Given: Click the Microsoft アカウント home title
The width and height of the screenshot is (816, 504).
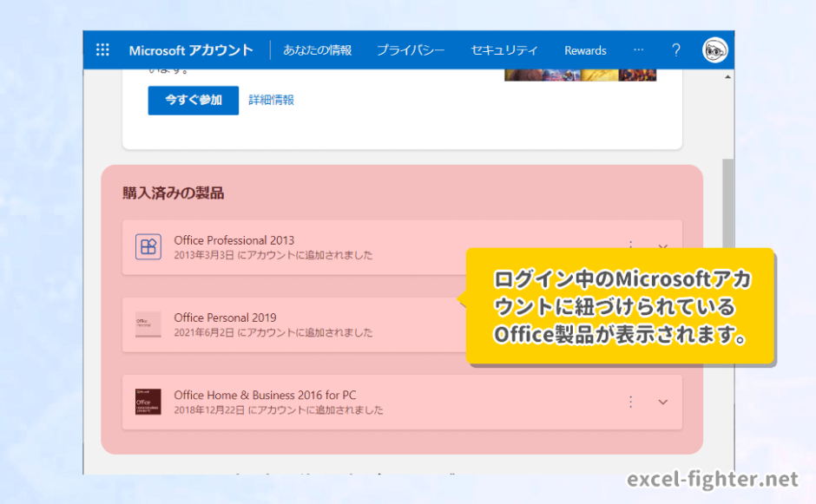Looking at the screenshot, I should tap(190, 49).
